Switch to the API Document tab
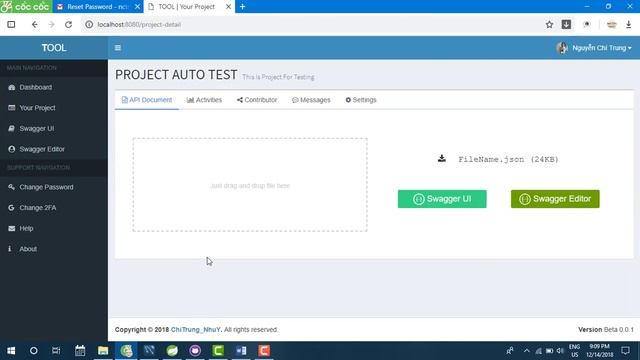Viewport: 640px width, 360px height. click(x=147, y=100)
